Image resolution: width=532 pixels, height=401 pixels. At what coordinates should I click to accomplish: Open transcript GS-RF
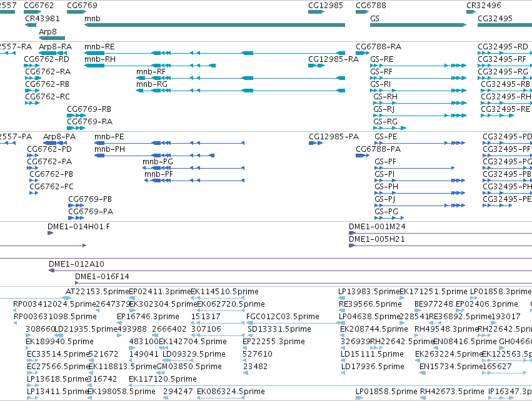[x=381, y=72]
